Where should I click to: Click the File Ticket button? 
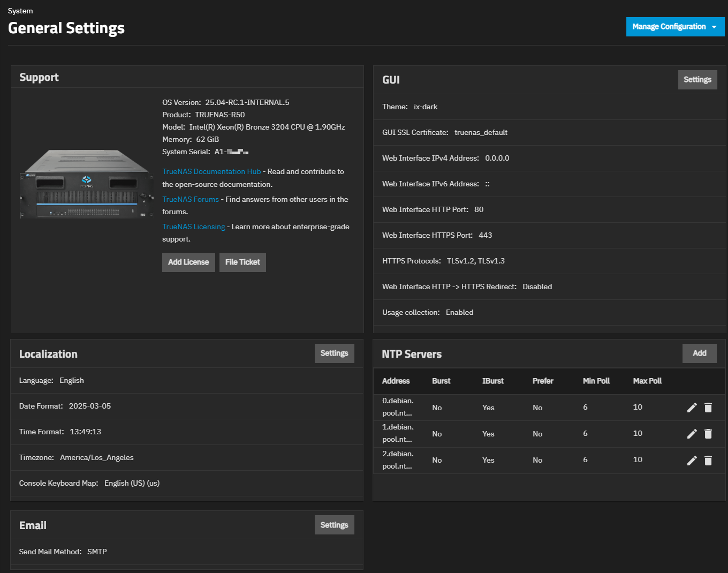click(242, 262)
